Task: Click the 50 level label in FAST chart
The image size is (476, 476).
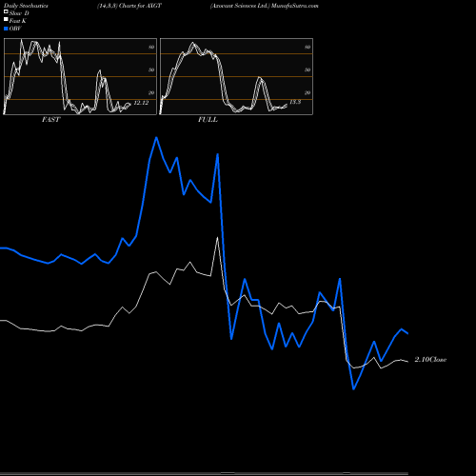Action: coord(151,69)
